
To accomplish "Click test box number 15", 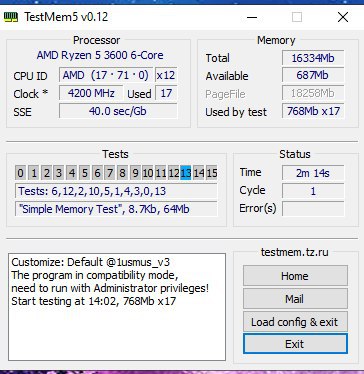I will 211,173.
